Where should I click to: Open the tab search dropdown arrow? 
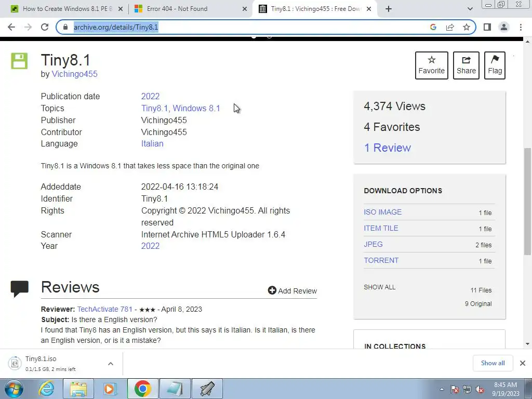470,9
